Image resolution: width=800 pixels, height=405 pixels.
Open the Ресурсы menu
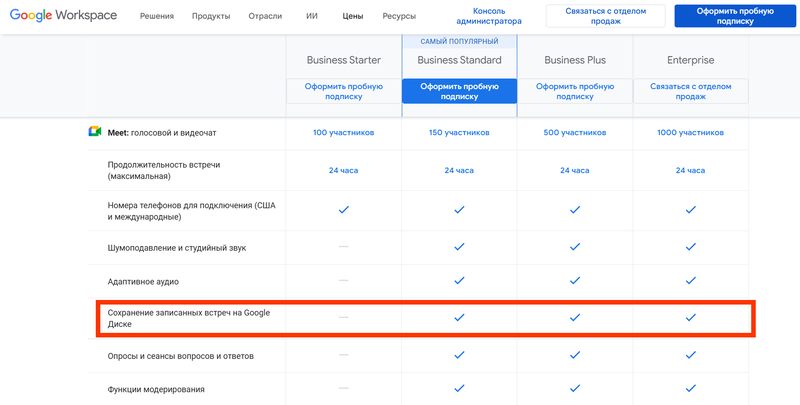pyautogui.click(x=399, y=16)
